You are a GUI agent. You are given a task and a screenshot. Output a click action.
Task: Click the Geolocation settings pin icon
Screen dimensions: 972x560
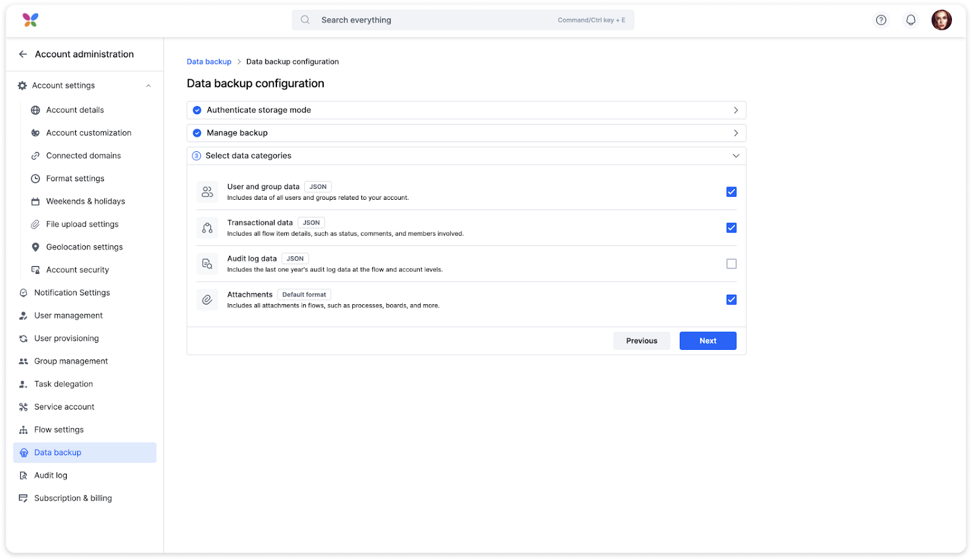pos(35,247)
